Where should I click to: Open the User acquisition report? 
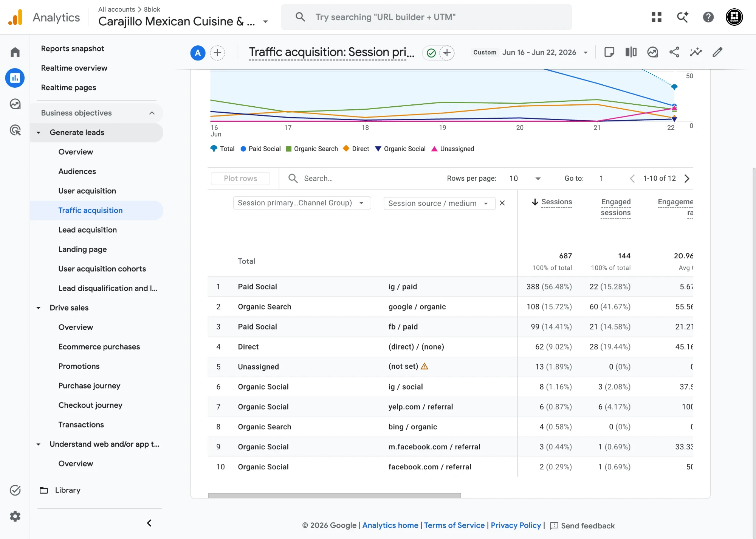pyautogui.click(x=87, y=191)
